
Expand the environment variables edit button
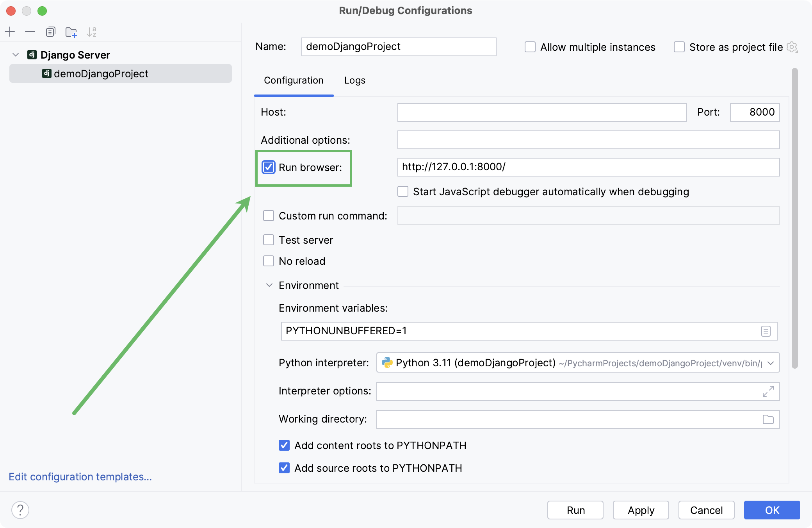[766, 331]
